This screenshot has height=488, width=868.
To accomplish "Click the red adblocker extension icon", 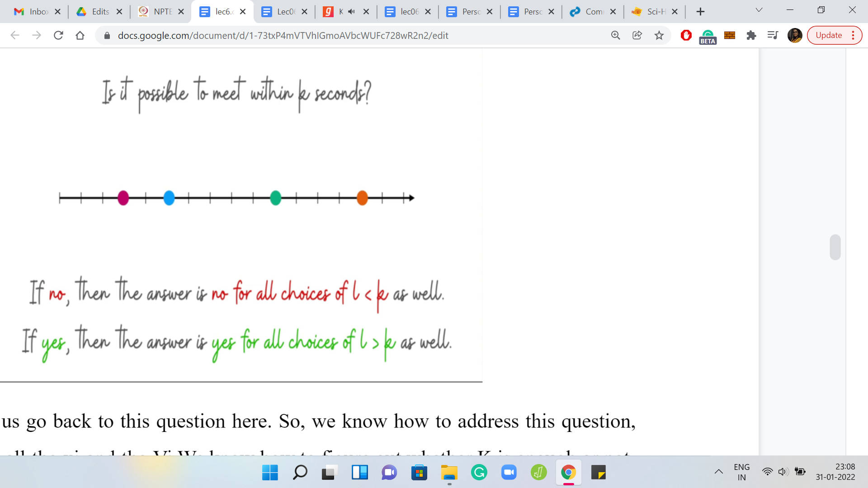I will 686,35.
